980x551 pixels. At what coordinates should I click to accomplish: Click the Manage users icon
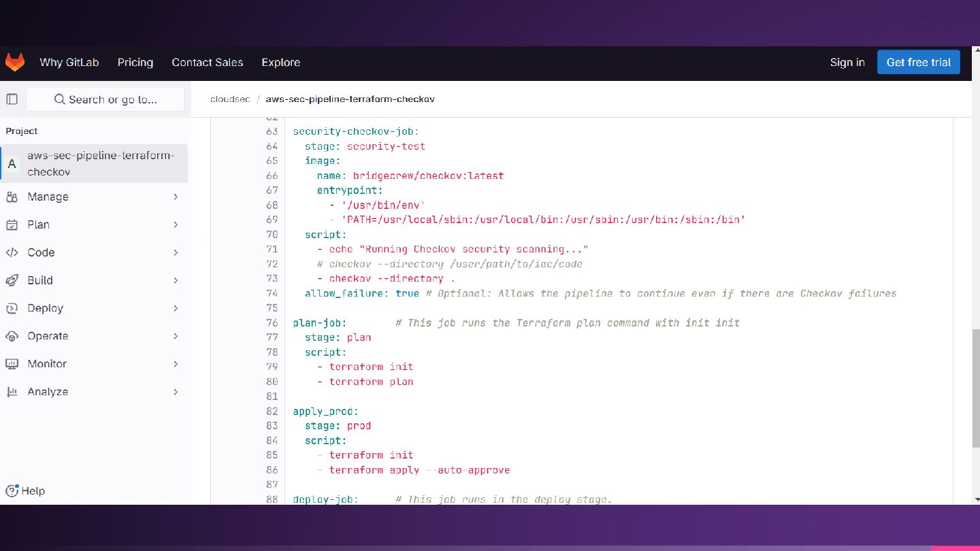(12, 197)
